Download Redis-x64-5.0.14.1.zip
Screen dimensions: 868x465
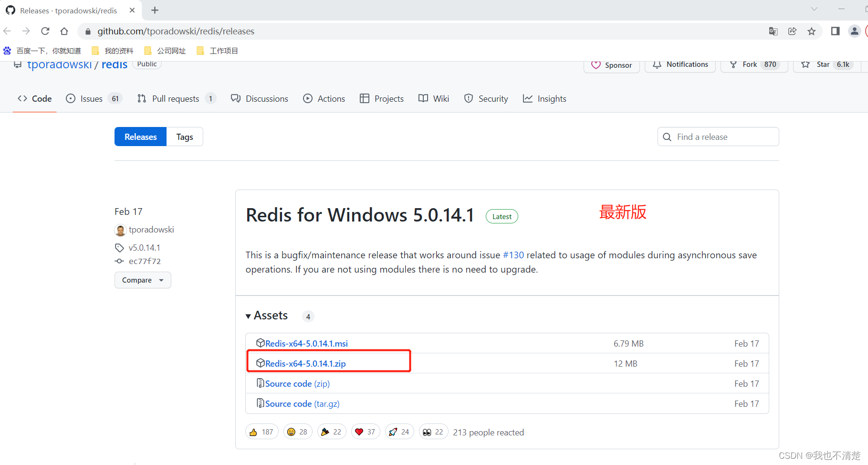pyautogui.click(x=305, y=363)
